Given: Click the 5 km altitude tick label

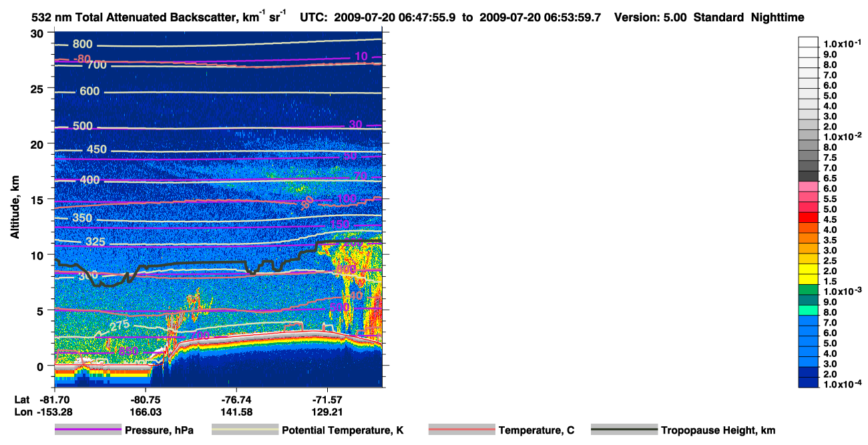Looking at the screenshot, I should (x=41, y=310).
